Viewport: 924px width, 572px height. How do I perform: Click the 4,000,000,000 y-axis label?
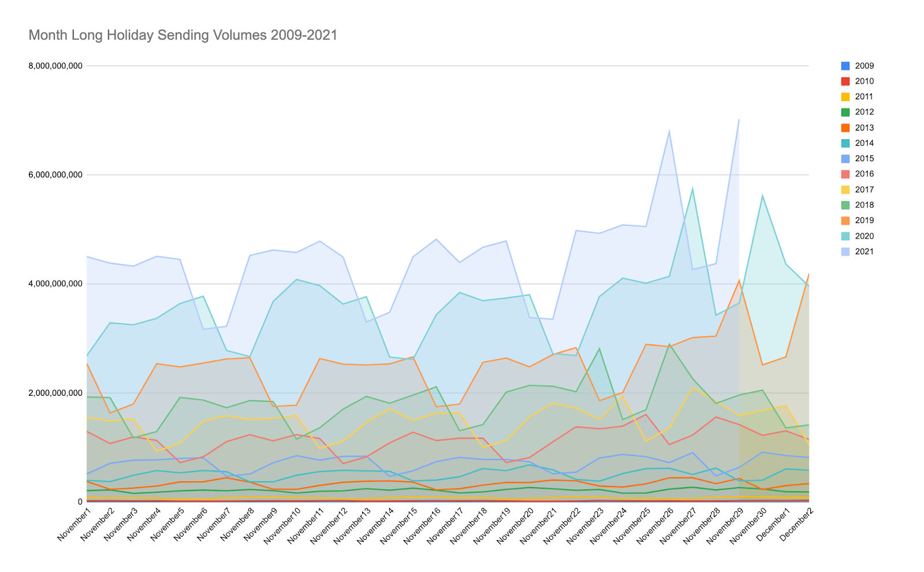(55, 284)
